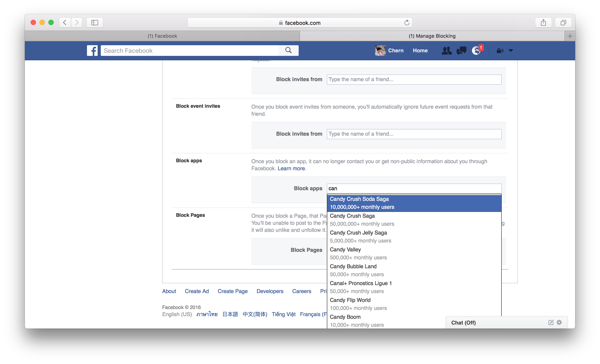The width and height of the screenshot is (600, 364).
Task: Open the messages icon
Action: click(x=461, y=50)
